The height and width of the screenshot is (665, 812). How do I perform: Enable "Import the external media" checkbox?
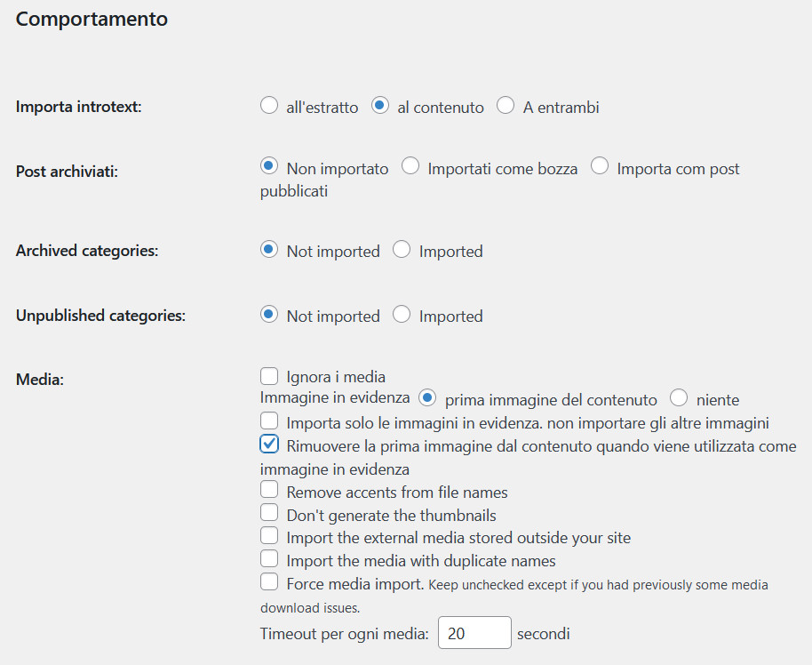[269, 535]
